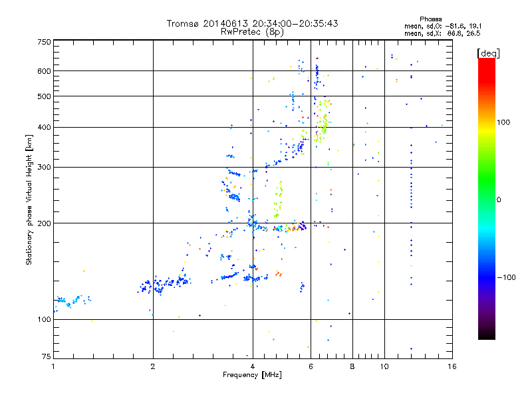This screenshot has height=399, width=532.
Task: Click the y-axis tick label '600'
Action: click(45, 71)
